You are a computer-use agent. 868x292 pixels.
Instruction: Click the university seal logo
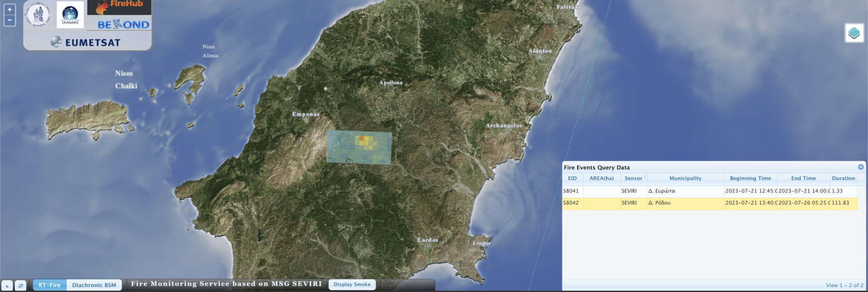point(38,14)
